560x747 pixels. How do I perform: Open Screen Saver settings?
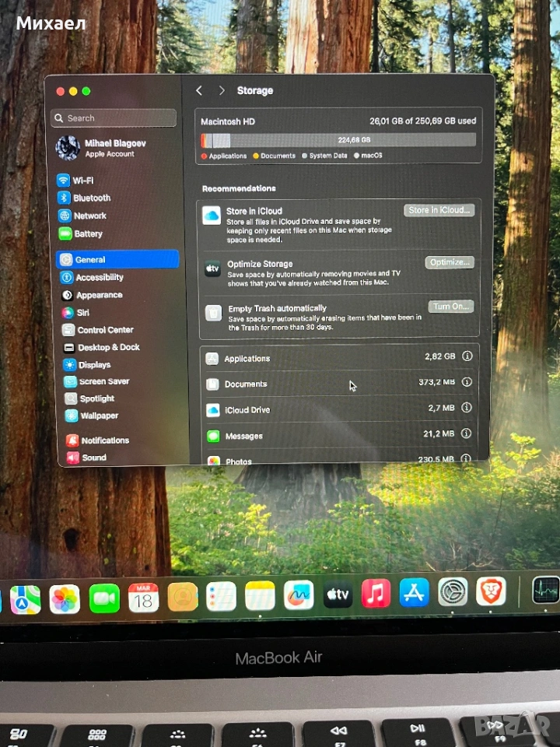[96, 381]
